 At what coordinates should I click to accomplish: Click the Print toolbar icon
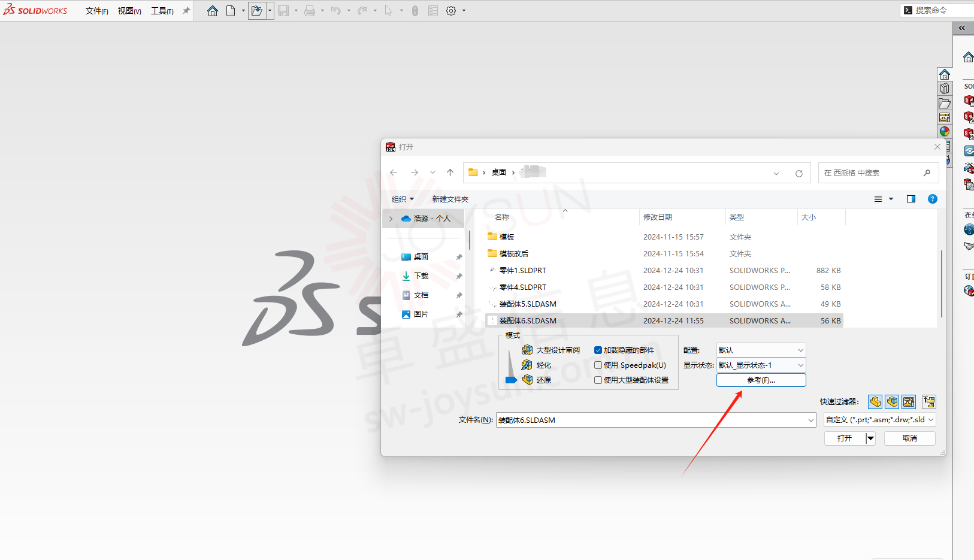(x=310, y=11)
